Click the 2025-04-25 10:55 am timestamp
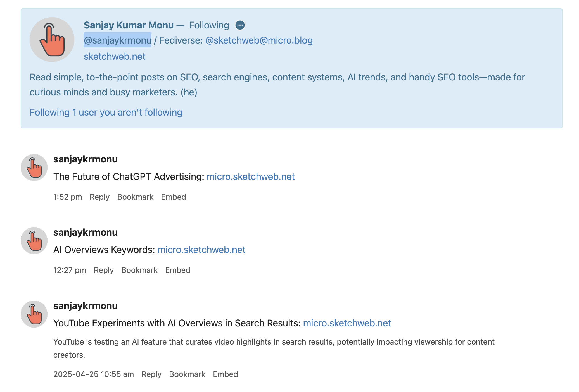 (x=94, y=374)
